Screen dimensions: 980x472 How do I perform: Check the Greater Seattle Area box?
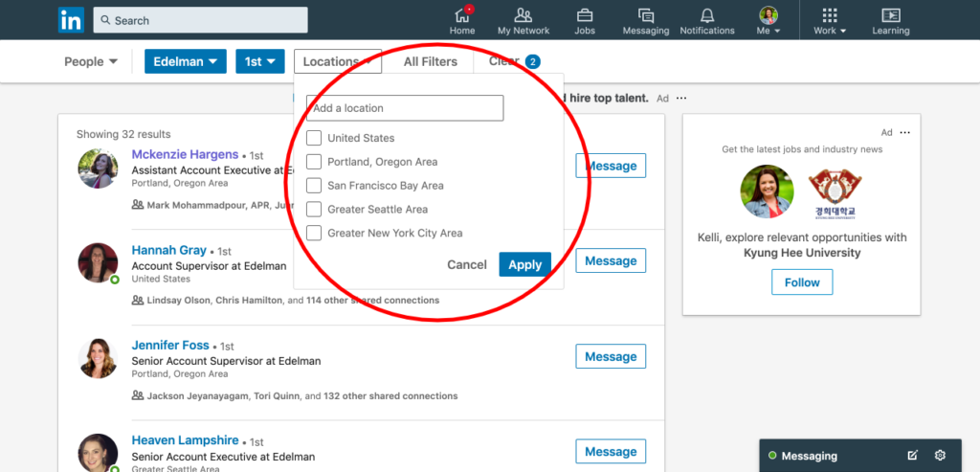tap(314, 210)
